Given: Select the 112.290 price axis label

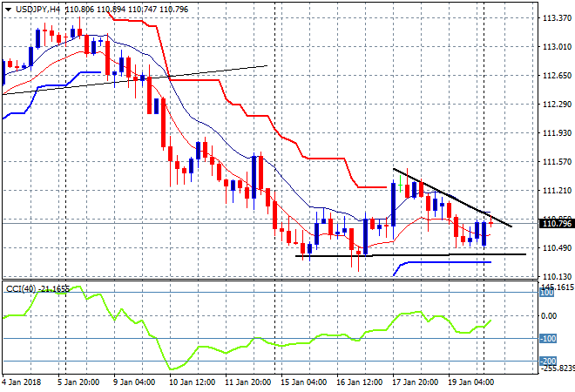Looking at the screenshot, I should pyautogui.click(x=557, y=105).
